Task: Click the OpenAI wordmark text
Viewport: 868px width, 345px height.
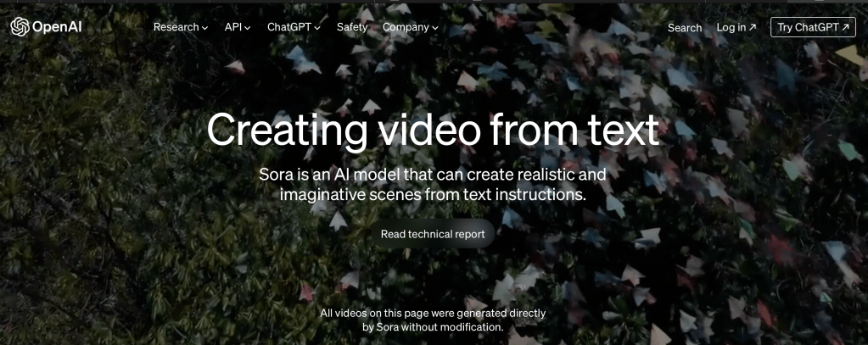Action: point(57,27)
